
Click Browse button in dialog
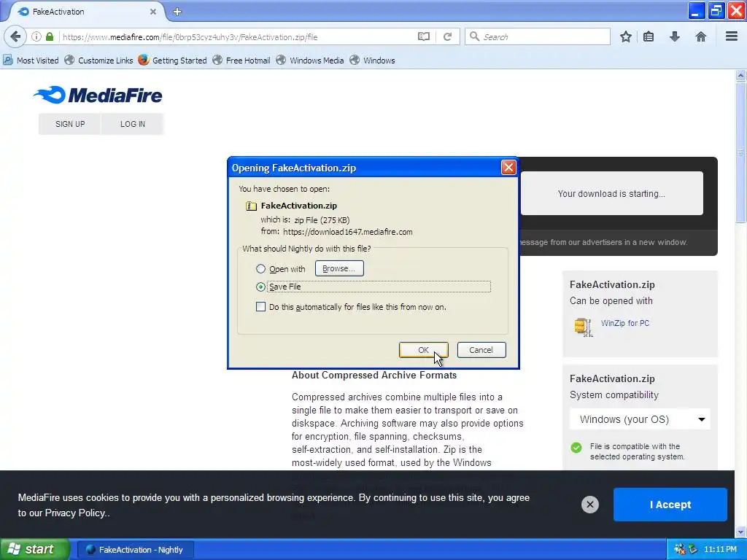(x=339, y=268)
